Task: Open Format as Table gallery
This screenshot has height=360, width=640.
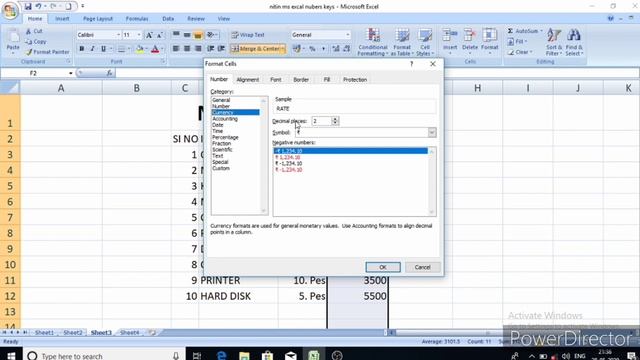Action: [x=402, y=42]
